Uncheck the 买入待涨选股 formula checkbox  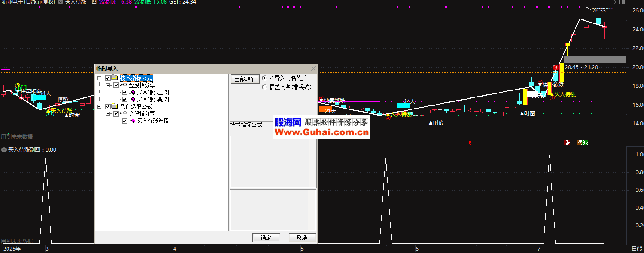coord(124,121)
